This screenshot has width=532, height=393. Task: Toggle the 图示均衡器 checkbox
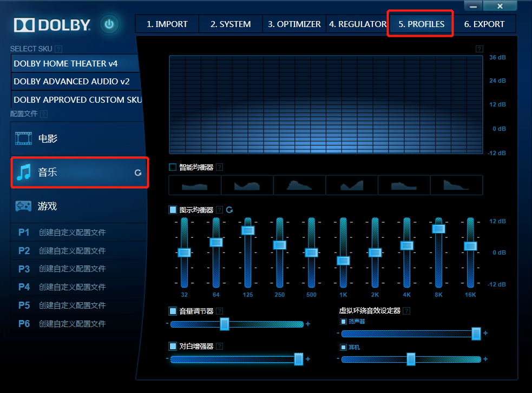coord(173,210)
